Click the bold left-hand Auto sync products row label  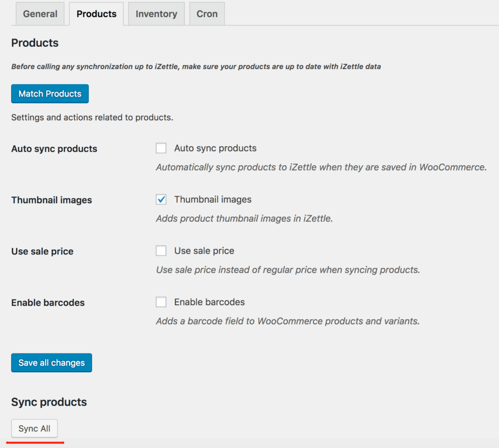click(54, 149)
